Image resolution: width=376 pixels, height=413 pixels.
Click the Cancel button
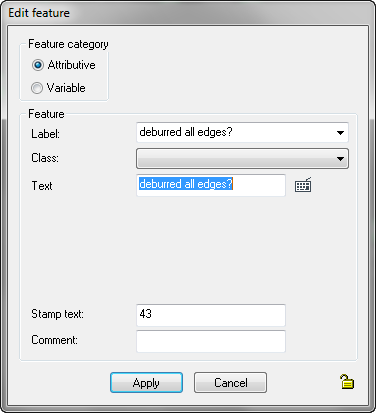coord(230,383)
